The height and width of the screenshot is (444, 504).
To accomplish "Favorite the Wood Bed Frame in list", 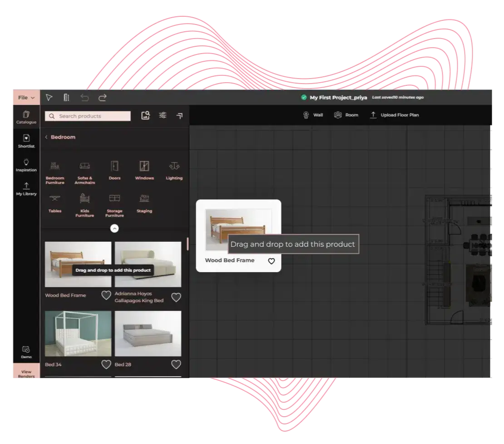I will [106, 295].
